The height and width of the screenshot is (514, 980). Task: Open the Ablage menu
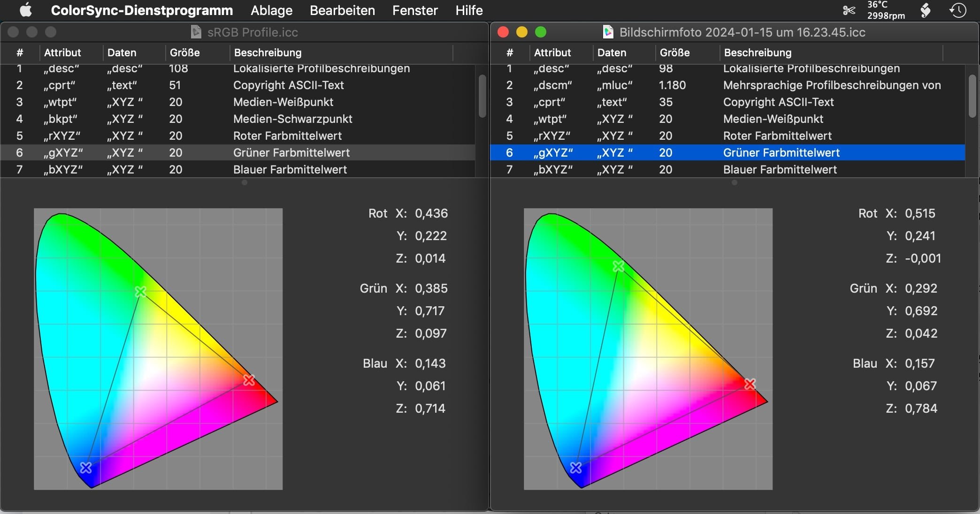click(x=271, y=10)
